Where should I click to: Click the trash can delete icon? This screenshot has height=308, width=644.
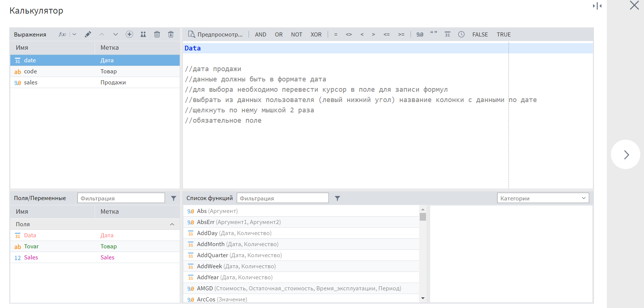(x=157, y=34)
